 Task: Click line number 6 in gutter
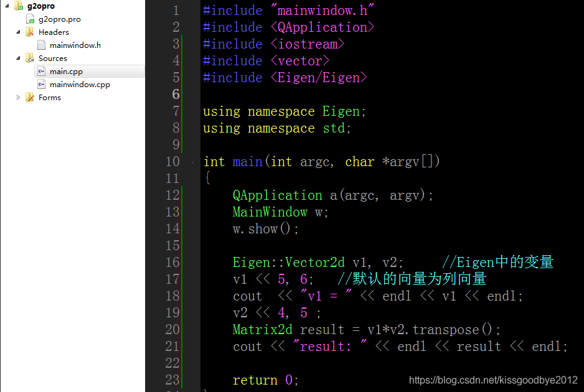(176, 94)
